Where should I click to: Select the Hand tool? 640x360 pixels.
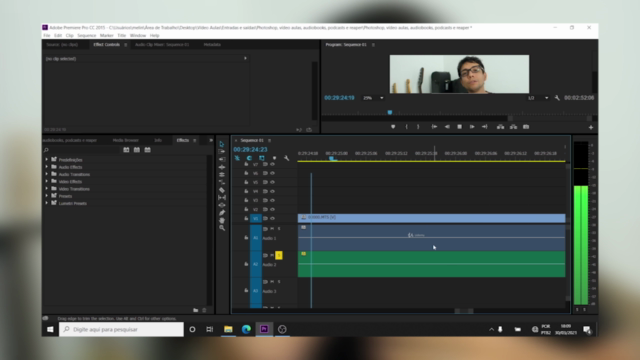point(222,220)
